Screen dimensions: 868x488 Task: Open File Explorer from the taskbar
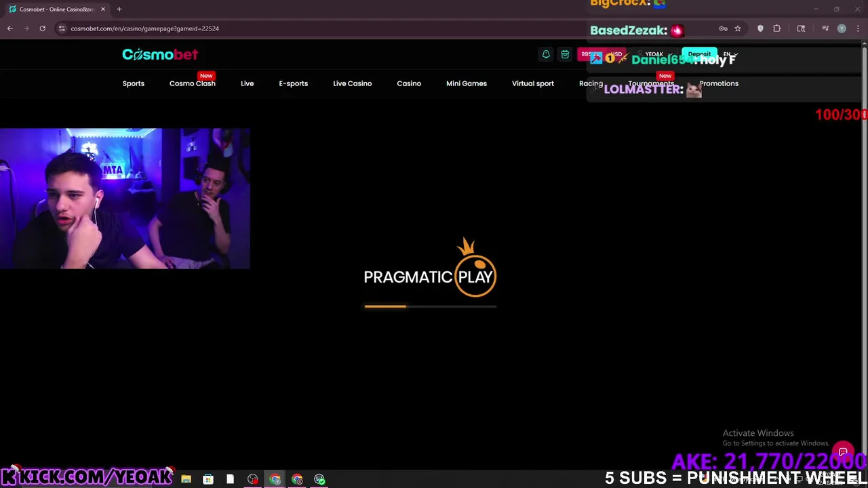(x=186, y=479)
